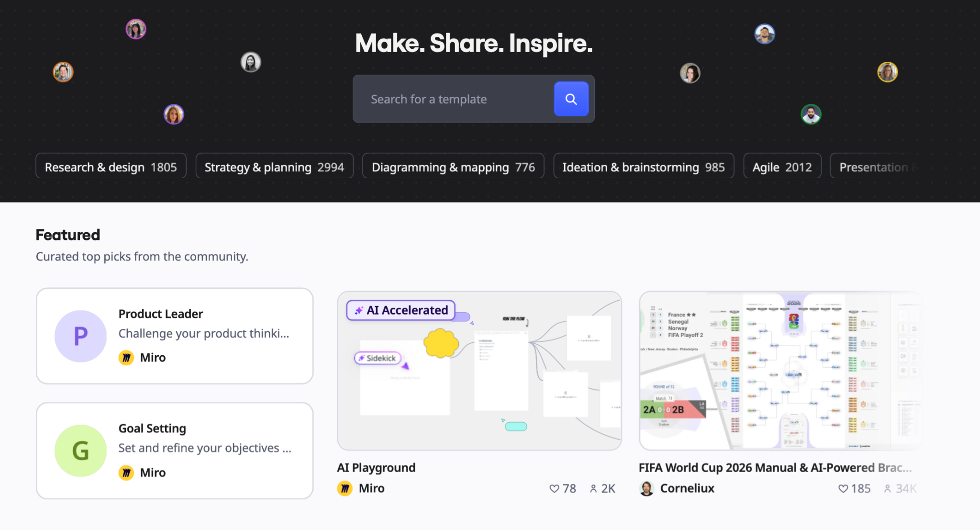Click "Challenge your product thinki..." description
980x530 pixels.
point(204,333)
